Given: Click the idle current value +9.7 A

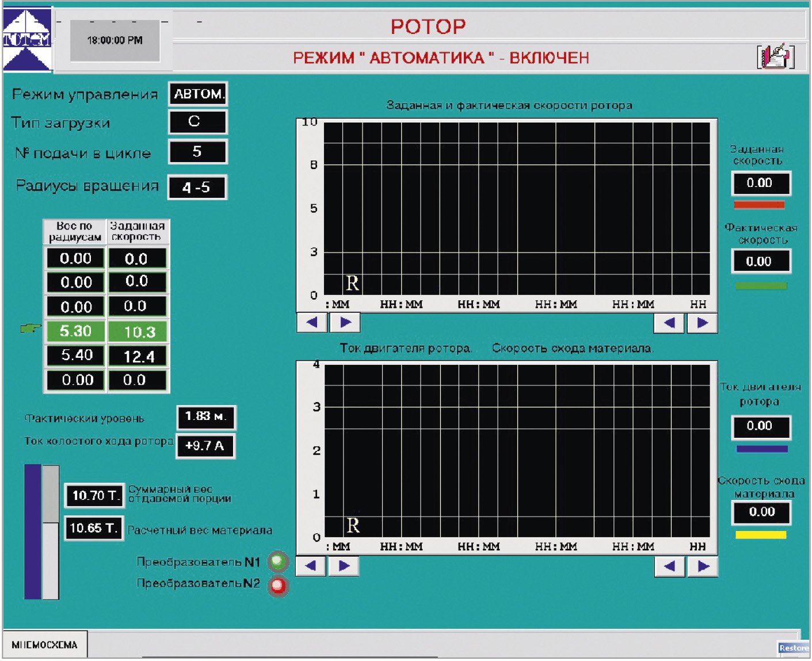Looking at the screenshot, I should click(x=205, y=446).
